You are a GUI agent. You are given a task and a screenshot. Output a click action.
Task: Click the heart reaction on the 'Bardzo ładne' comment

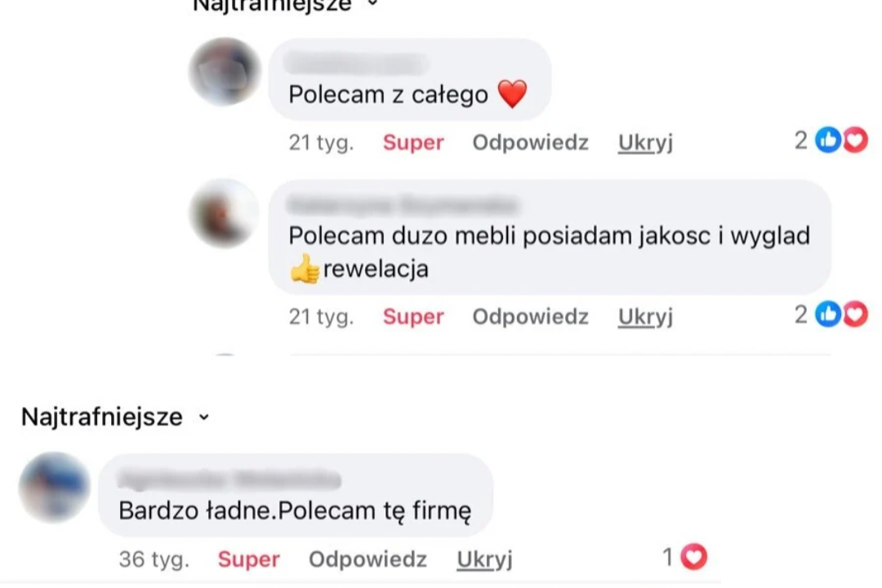click(693, 557)
